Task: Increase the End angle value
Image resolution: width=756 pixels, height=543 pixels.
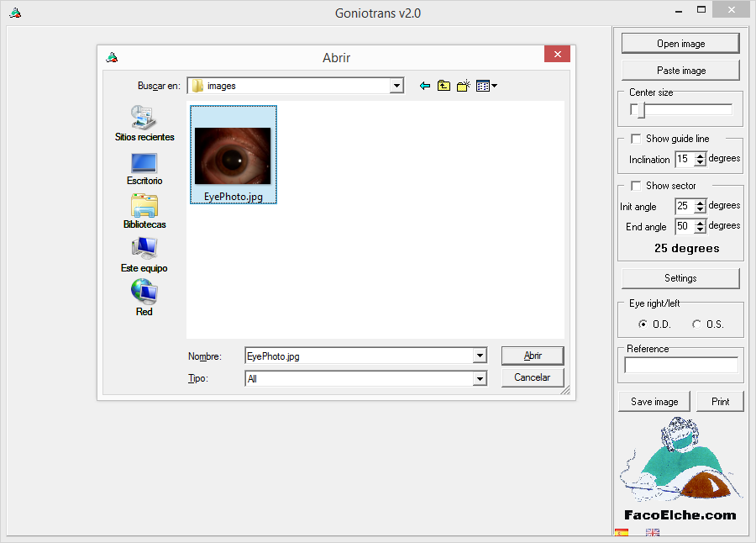Action: click(x=700, y=223)
